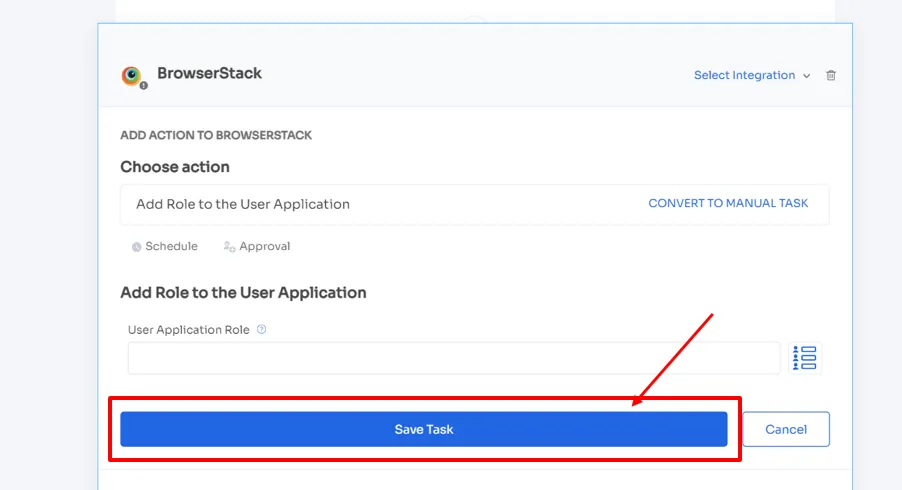Delete the task with the trash icon

click(x=831, y=75)
